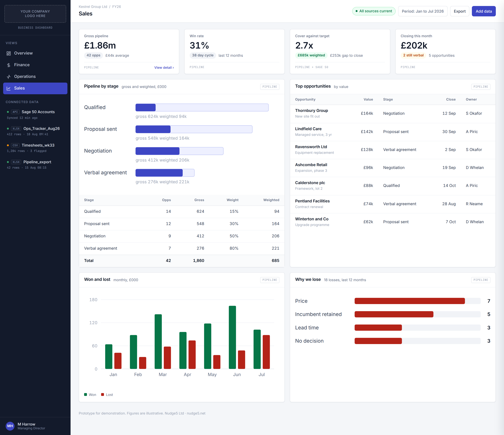Click the 38 day cycle badge
The width and height of the screenshot is (504, 435).
(x=203, y=55)
